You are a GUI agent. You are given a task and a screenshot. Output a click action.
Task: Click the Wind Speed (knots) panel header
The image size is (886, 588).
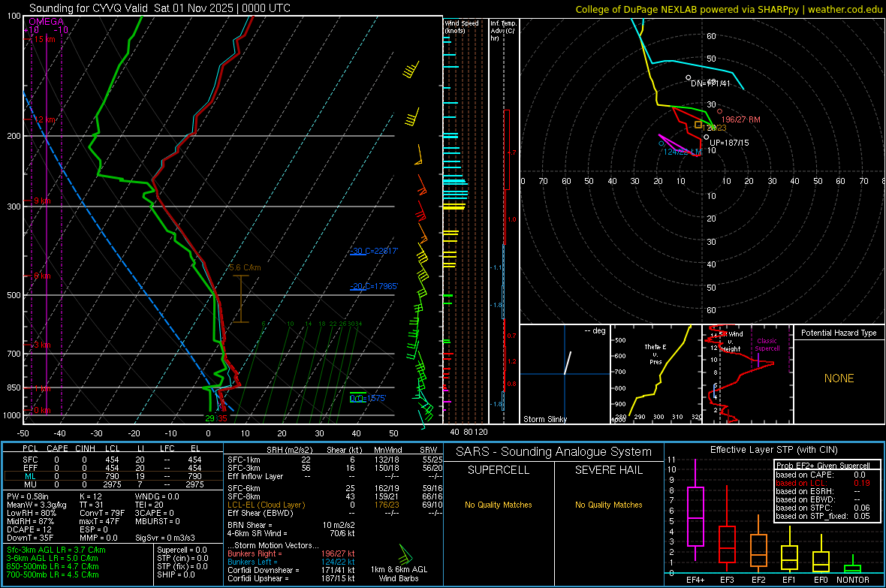point(462,26)
